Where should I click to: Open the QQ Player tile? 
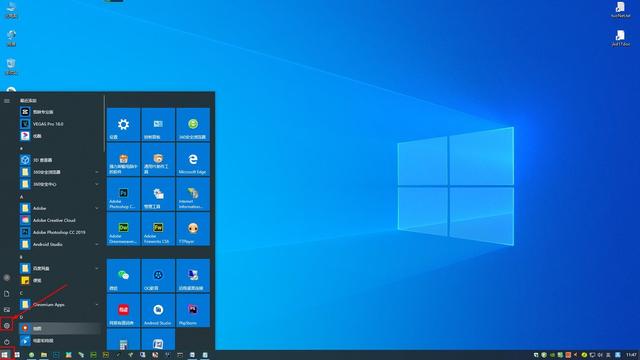[158, 276]
